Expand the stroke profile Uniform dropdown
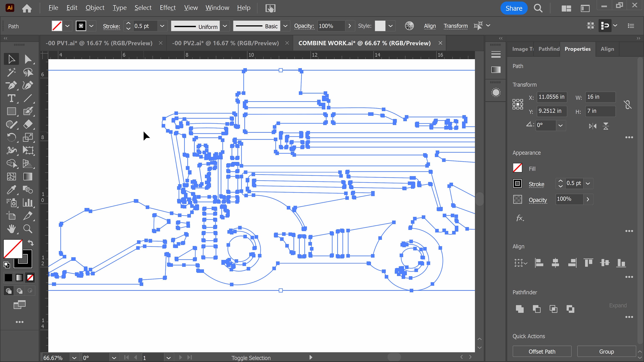 225,26
